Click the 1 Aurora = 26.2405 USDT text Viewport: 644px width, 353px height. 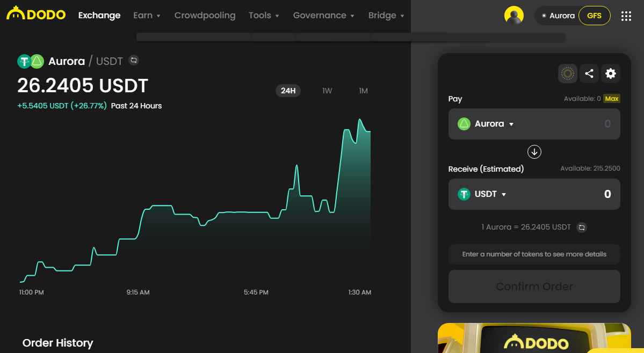pyautogui.click(x=526, y=227)
